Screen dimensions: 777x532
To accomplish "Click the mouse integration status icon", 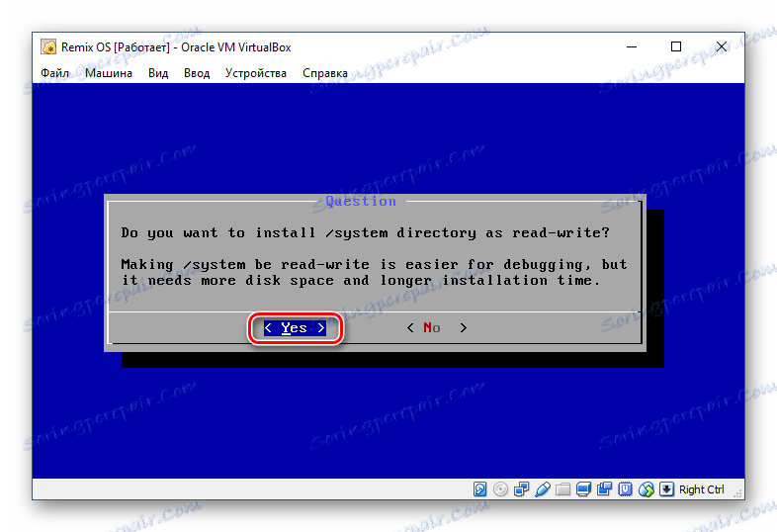I will tap(647, 489).
